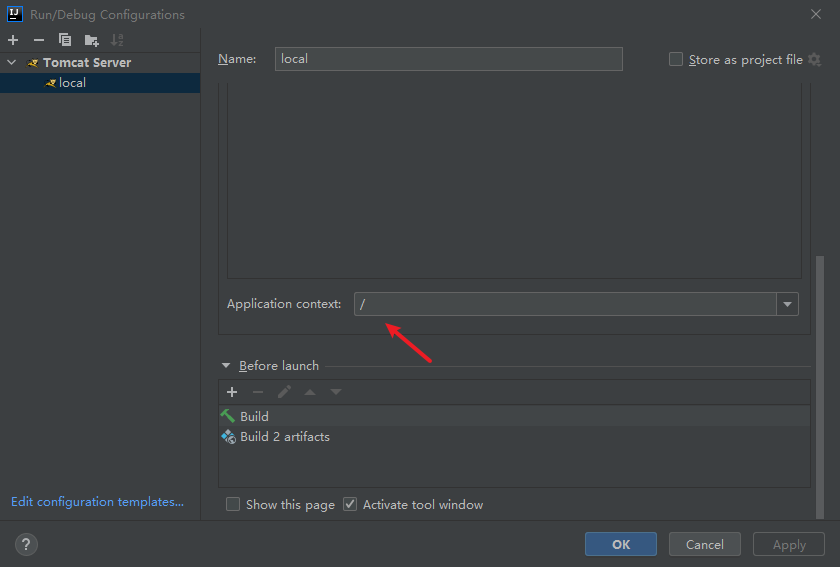Check the Show this page option

232,504
